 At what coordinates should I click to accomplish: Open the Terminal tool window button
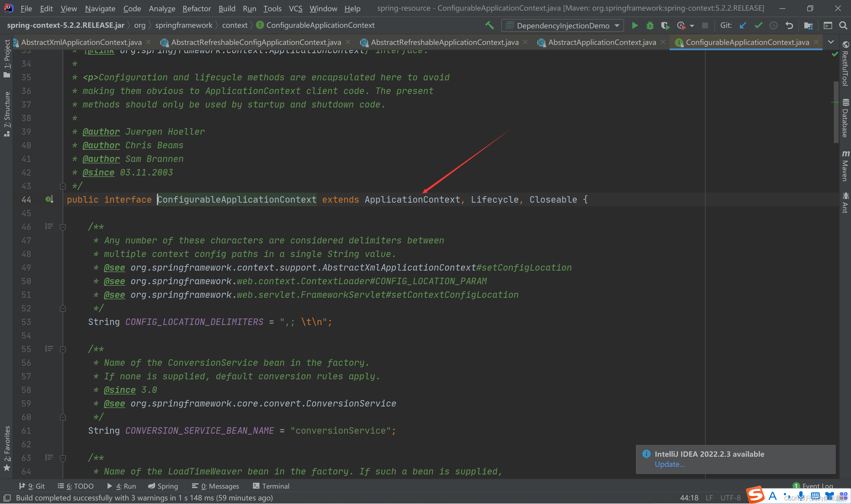[271, 486]
